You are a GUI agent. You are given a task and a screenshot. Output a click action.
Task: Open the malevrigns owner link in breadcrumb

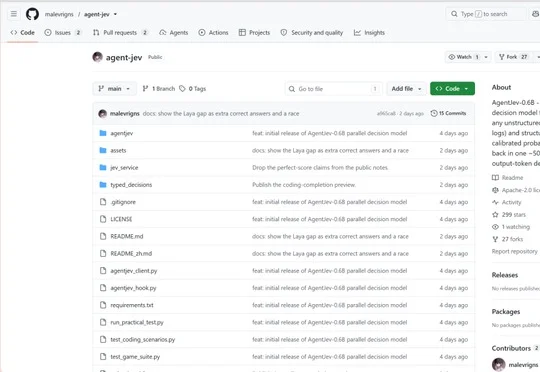click(59, 14)
